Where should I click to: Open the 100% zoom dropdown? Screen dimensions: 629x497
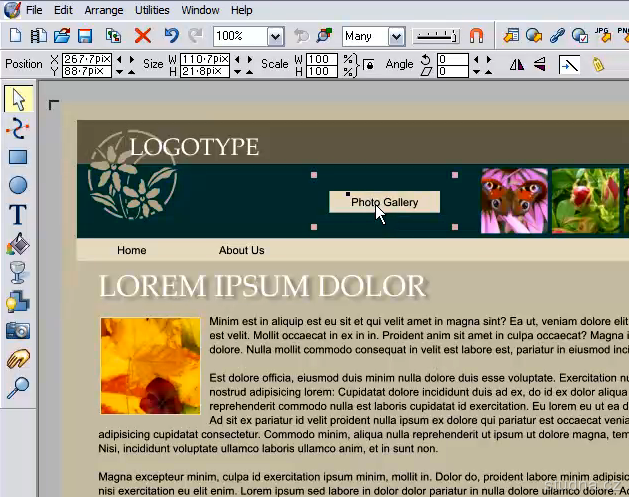point(276,36)
